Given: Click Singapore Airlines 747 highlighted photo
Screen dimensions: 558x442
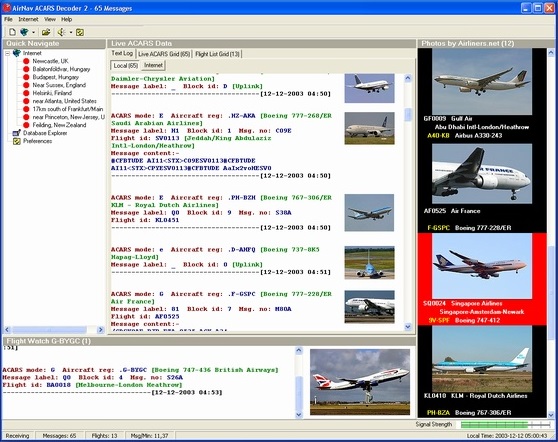Looking at the screenshot, I should 482,266.
